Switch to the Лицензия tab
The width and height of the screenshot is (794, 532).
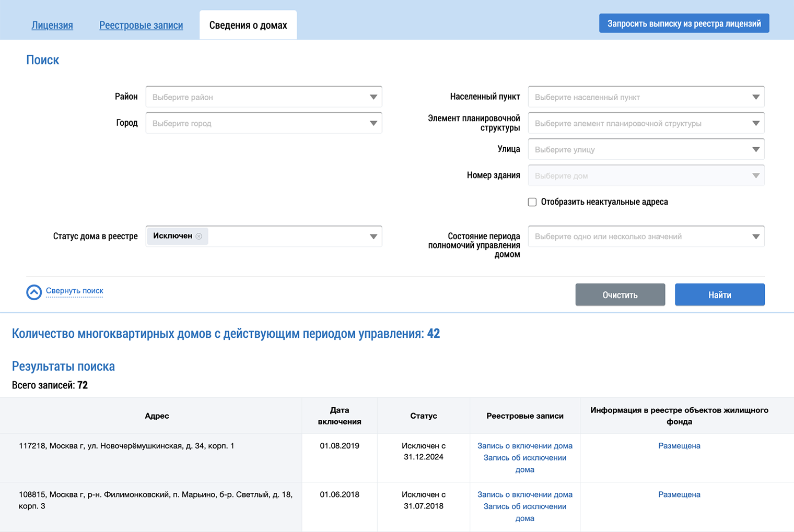(52, 25)
